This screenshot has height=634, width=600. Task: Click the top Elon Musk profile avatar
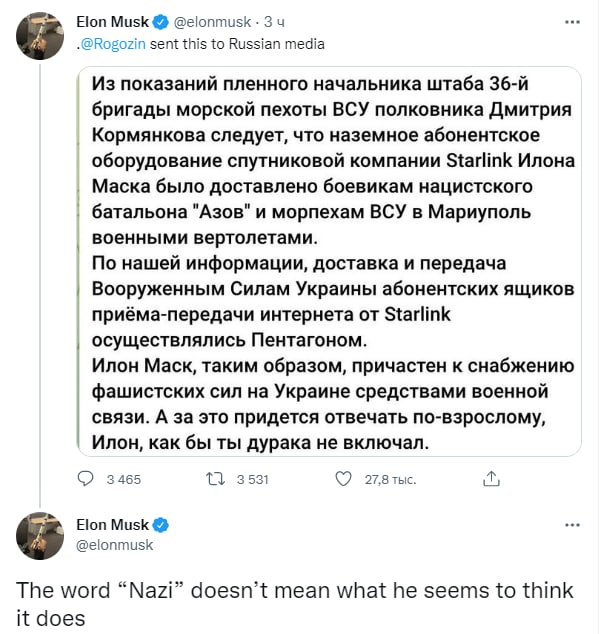pyautogui.click(x=40, y=35)
